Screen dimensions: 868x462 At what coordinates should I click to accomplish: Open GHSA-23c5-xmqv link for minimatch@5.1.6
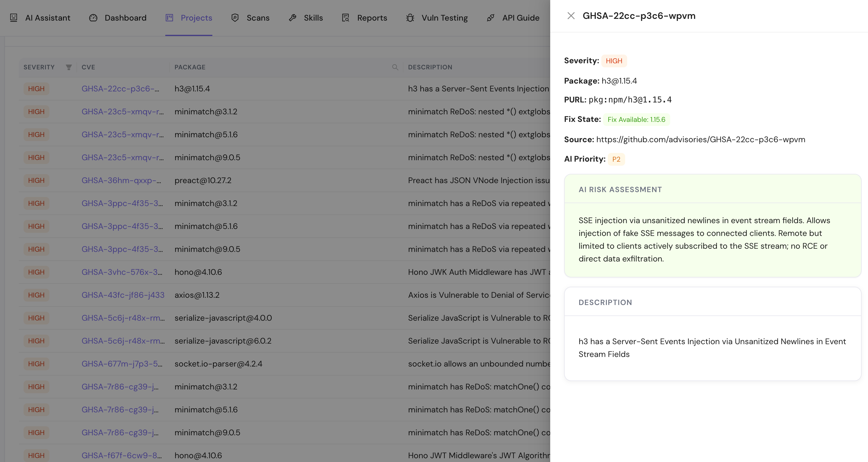click(123, 135)
